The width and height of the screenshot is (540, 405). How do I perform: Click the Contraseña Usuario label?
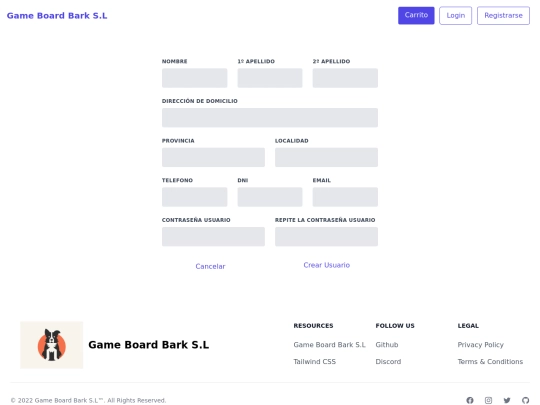pos(196,220)
